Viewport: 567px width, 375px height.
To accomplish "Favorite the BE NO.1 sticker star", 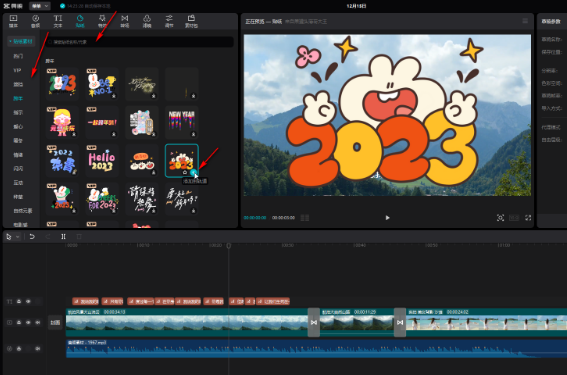I will pyautogui.click(x=114, y=96).
